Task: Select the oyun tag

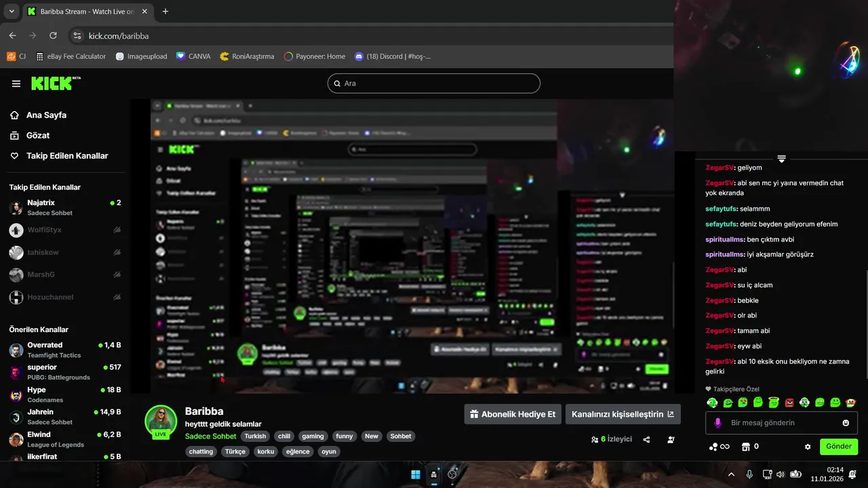Action: click(x=329, y=451)
